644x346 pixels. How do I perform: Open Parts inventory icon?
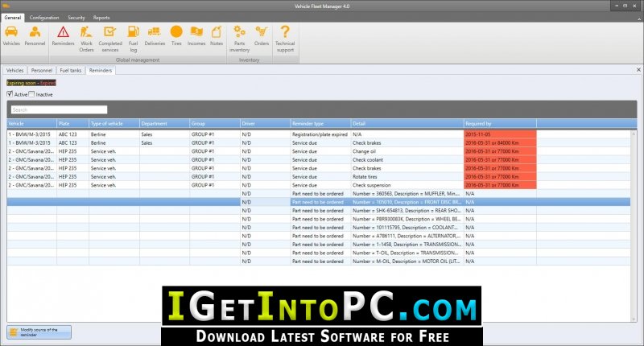[x=239, y=39]
